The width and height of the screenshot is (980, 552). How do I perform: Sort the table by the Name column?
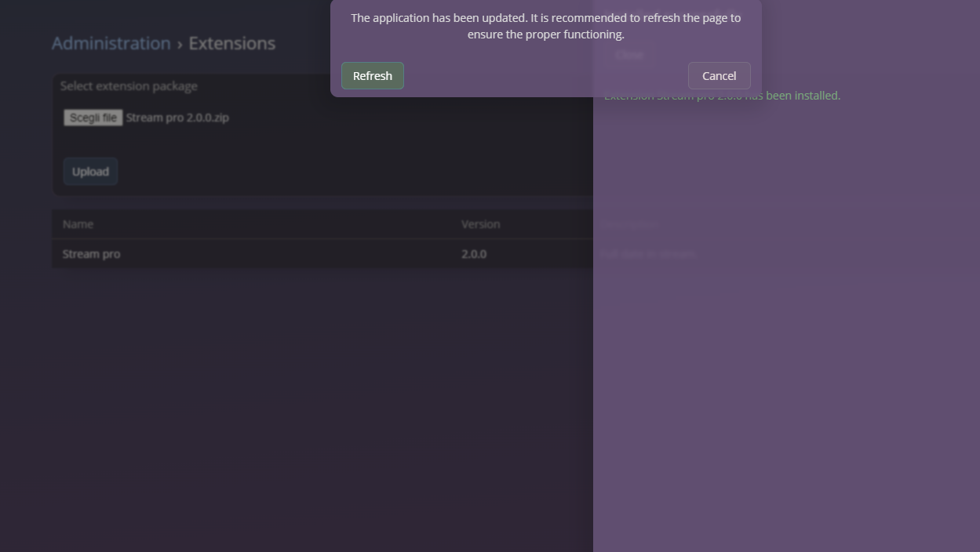(78, 223)
